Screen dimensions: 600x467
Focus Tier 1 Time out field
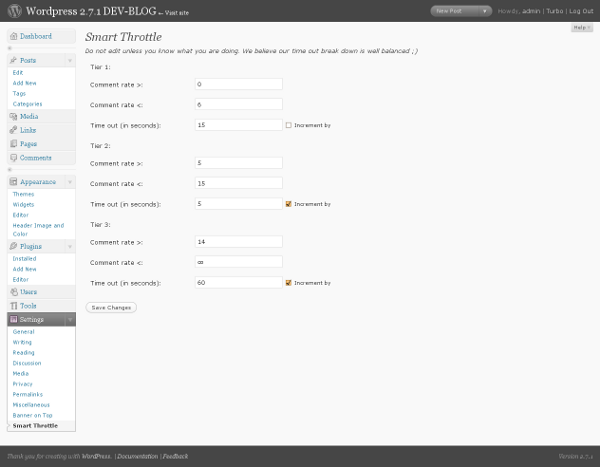coord(239,125)
